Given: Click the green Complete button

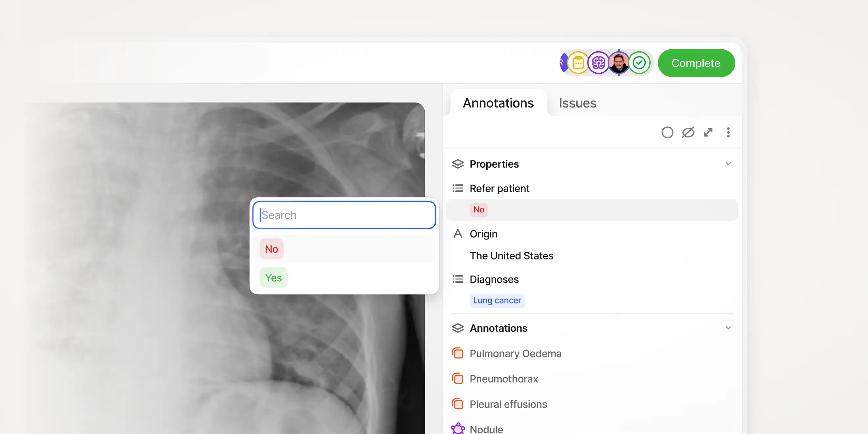Looking at the screenshot, I should (x=696, y=63).
